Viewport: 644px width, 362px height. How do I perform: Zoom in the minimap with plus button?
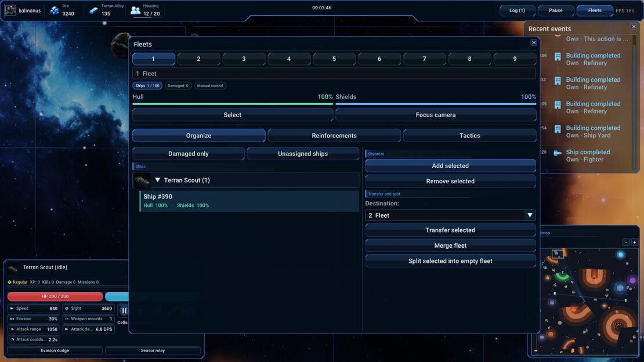[x=634, y=242]
